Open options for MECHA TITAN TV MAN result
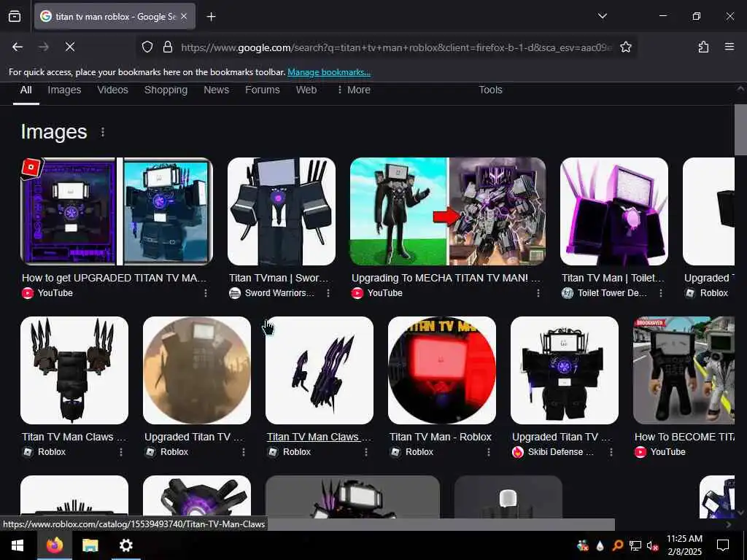This screenshot has width=747, height=560. pyautogui.click(x=538, y=293)
